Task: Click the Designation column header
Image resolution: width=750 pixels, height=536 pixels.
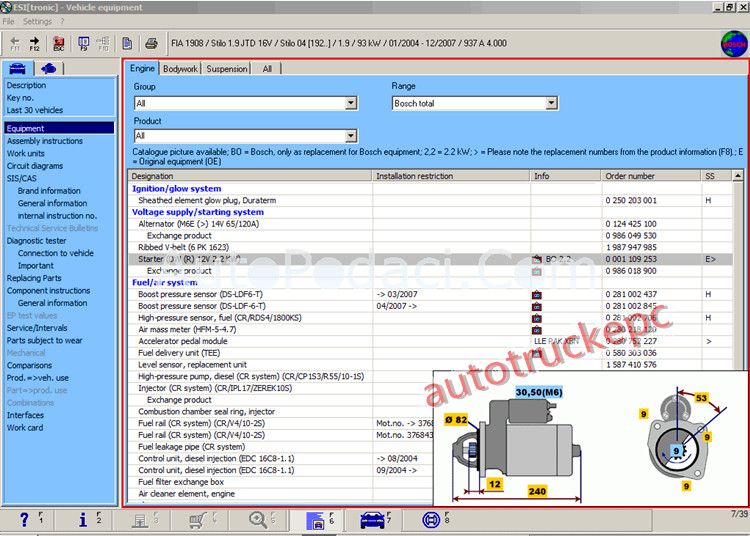Action: point(250,176)
